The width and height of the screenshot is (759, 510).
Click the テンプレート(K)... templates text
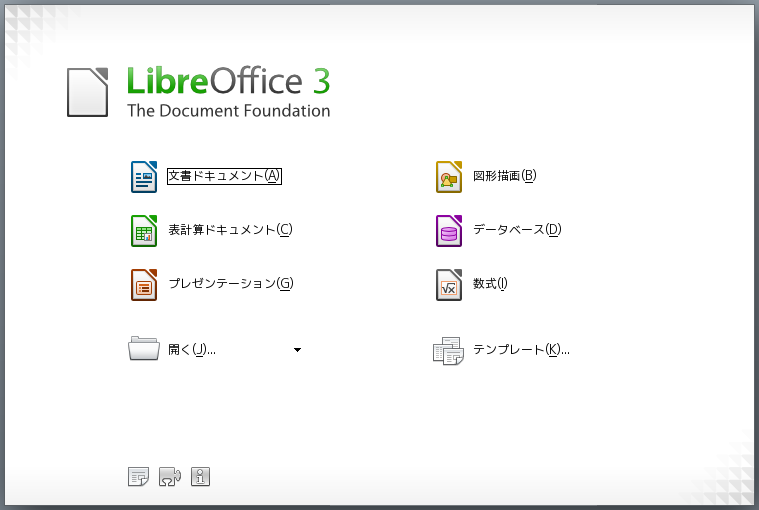521,350
